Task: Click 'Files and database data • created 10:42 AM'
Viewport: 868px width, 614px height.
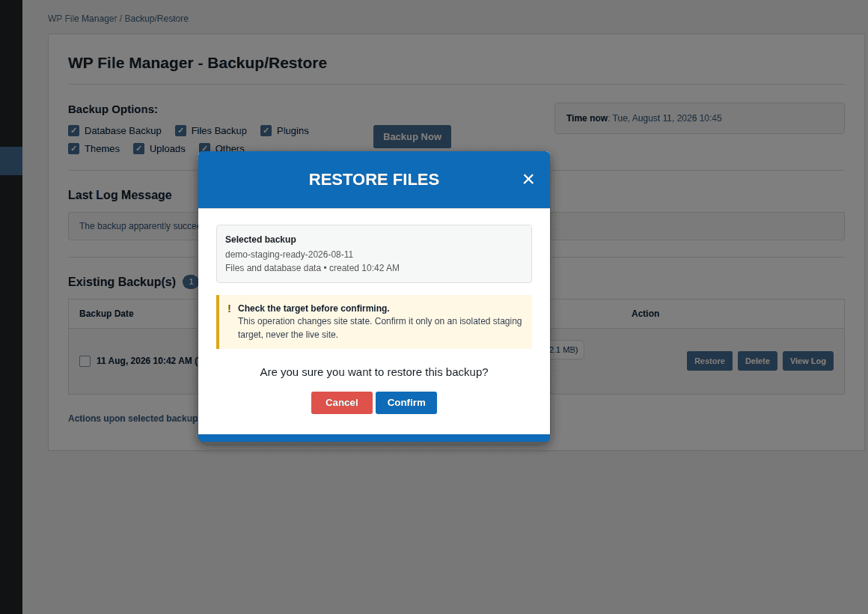Action: pyautogui.click(x=312, y=267)
